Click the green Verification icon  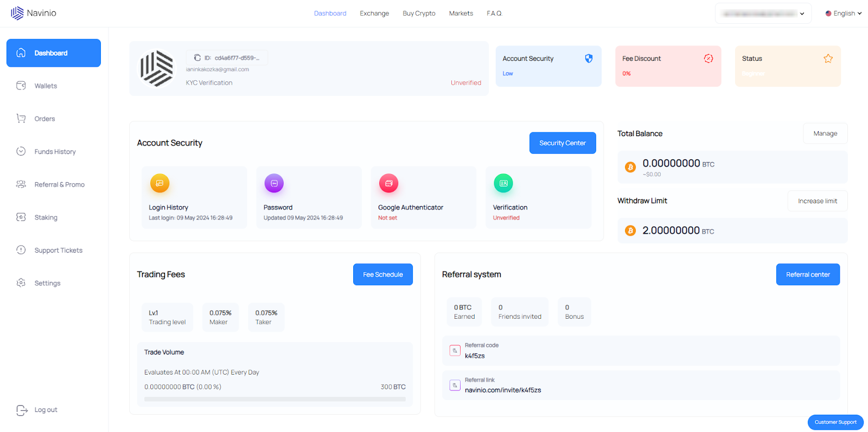[x=503, y=183]
